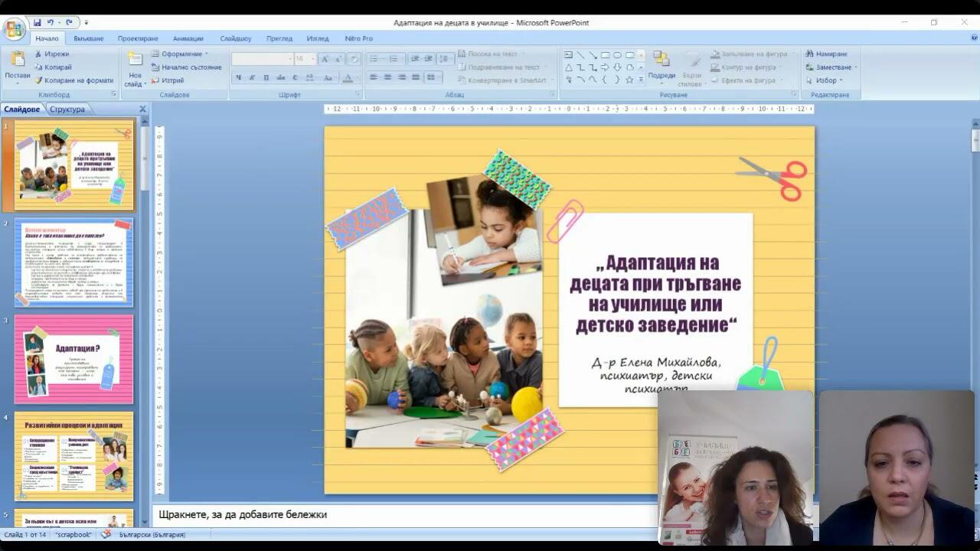Click the Изрежи (Cut) scissors icon
Screen dimensions: 980x551
pos(38,54)
